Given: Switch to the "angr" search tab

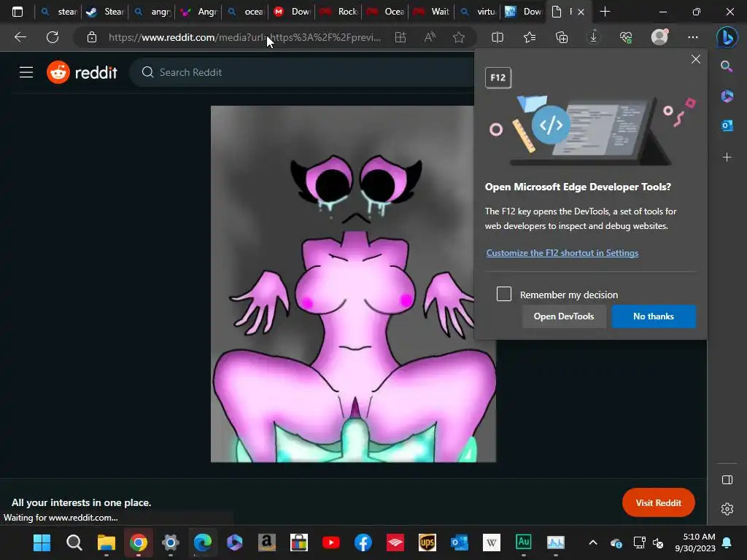Looking at the screenshot, I should 152,12.
